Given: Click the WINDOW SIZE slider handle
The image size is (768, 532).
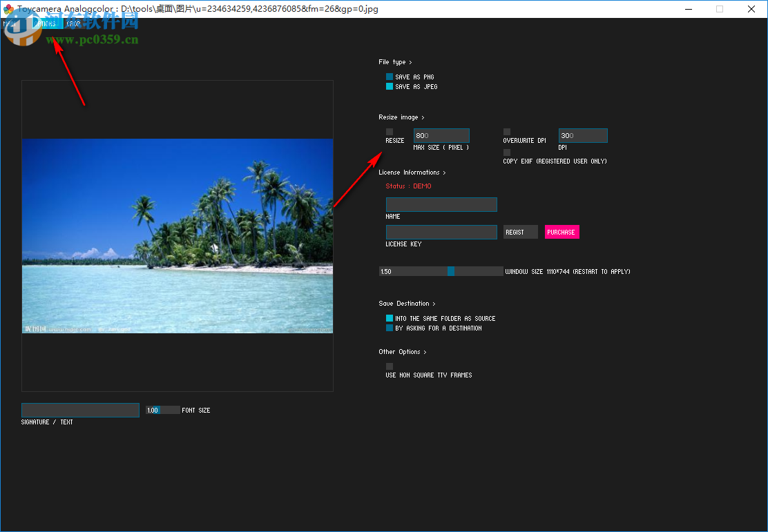Looking at the screenshot, I should [x=450, y=271].
